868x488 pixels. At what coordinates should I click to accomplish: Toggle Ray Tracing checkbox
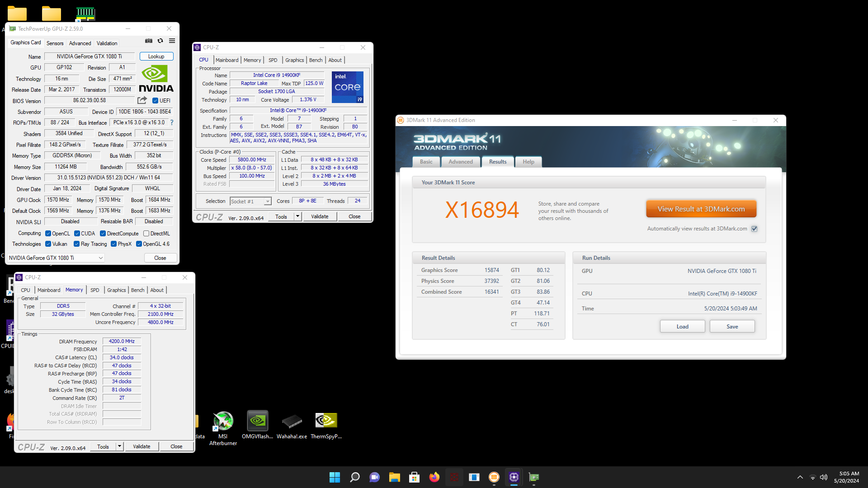tap(76, 244)
